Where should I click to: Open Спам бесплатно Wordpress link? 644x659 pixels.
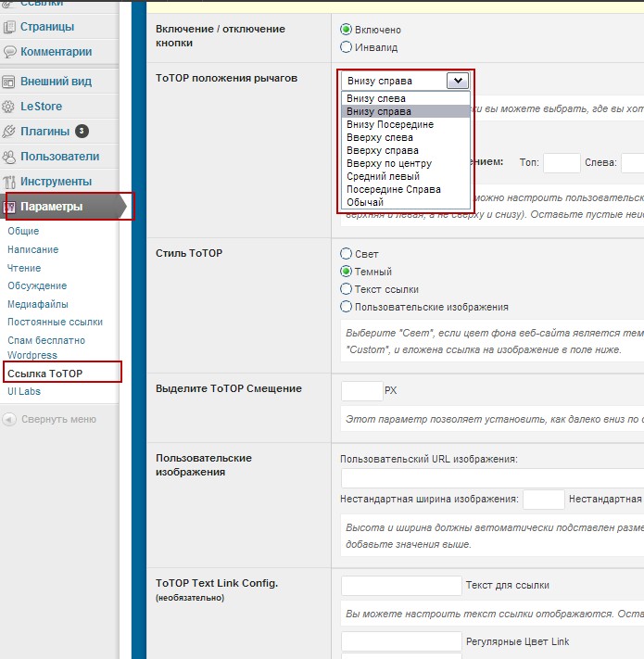46,348
